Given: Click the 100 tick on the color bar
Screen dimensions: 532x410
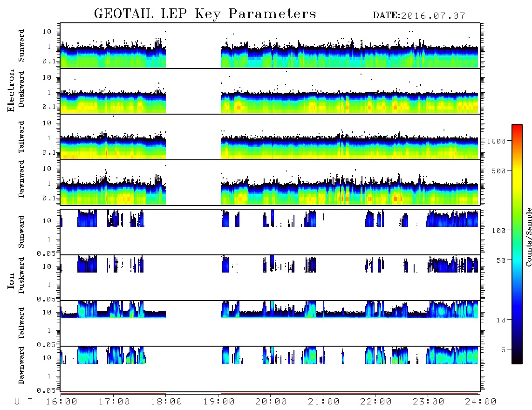Looking at the screenshot, I should point(499,231).
